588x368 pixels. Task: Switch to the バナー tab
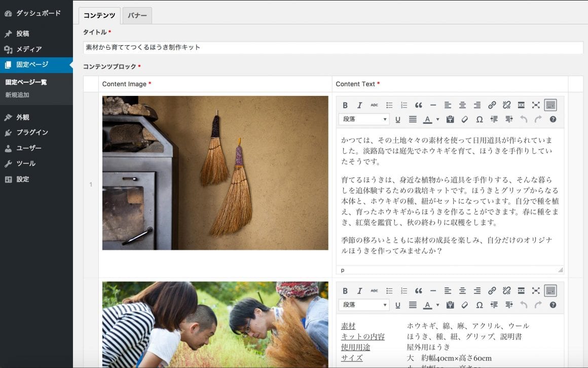pos(137,15)
